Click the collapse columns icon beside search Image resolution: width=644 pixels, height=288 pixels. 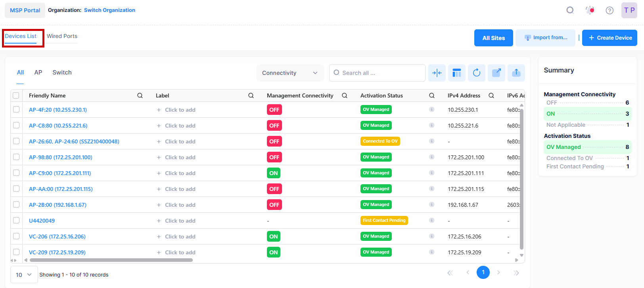[x=437, y=73]
